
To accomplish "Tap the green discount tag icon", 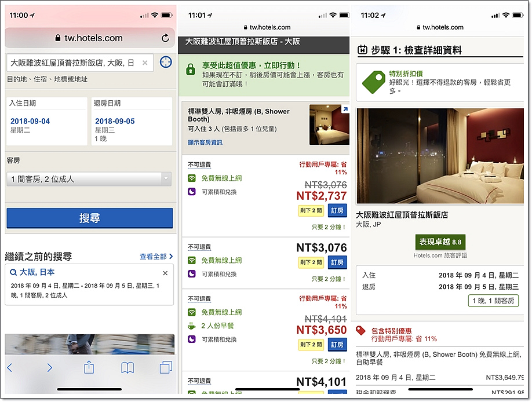I will [x=374, y=82].
